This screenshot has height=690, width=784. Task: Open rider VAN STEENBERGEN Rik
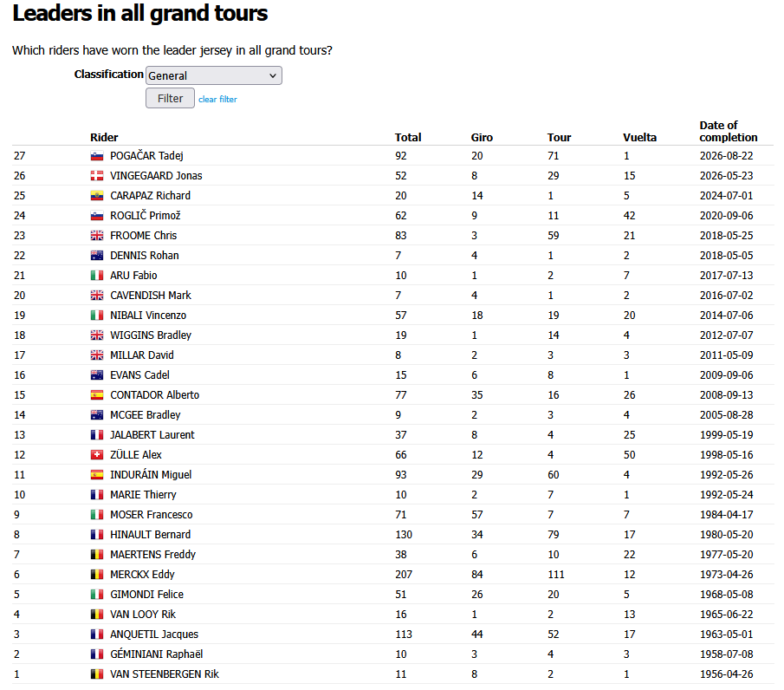click(x=164, y=674)
